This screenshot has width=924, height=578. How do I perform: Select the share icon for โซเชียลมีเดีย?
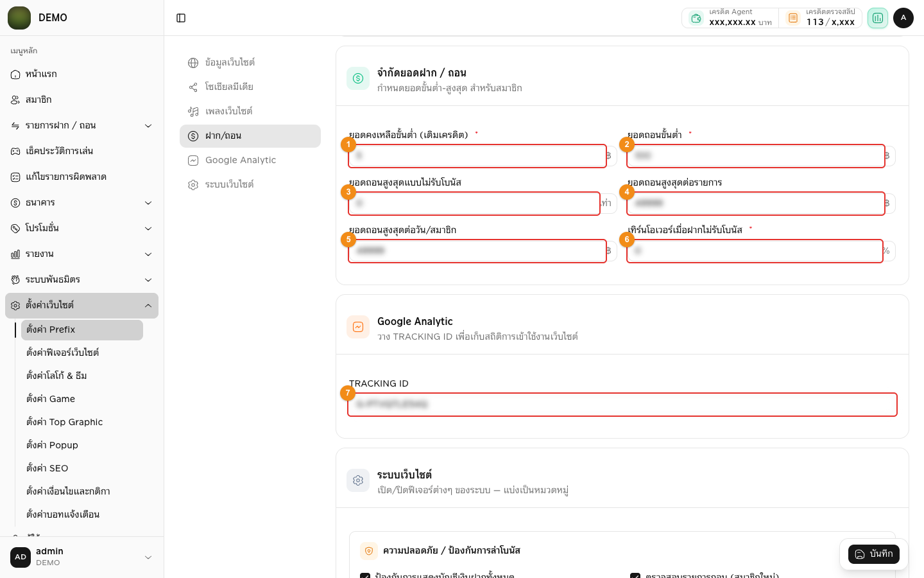[193, 87]
